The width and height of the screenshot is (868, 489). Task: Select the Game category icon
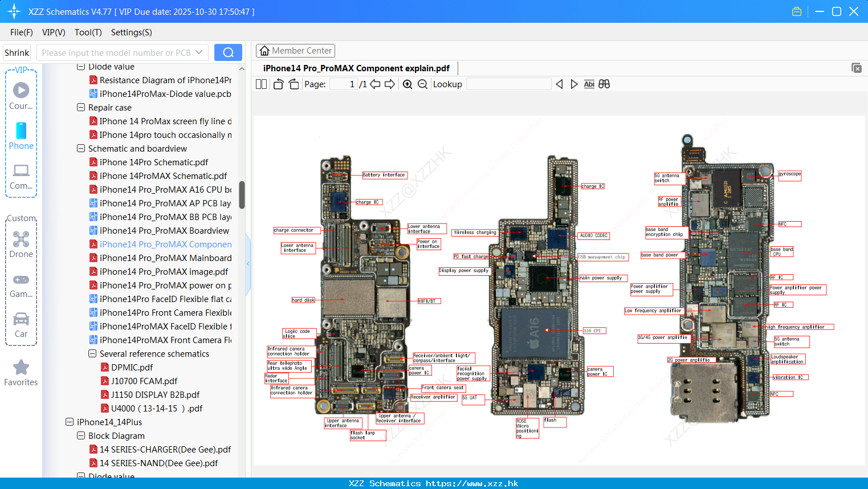(x=21, y=285)
